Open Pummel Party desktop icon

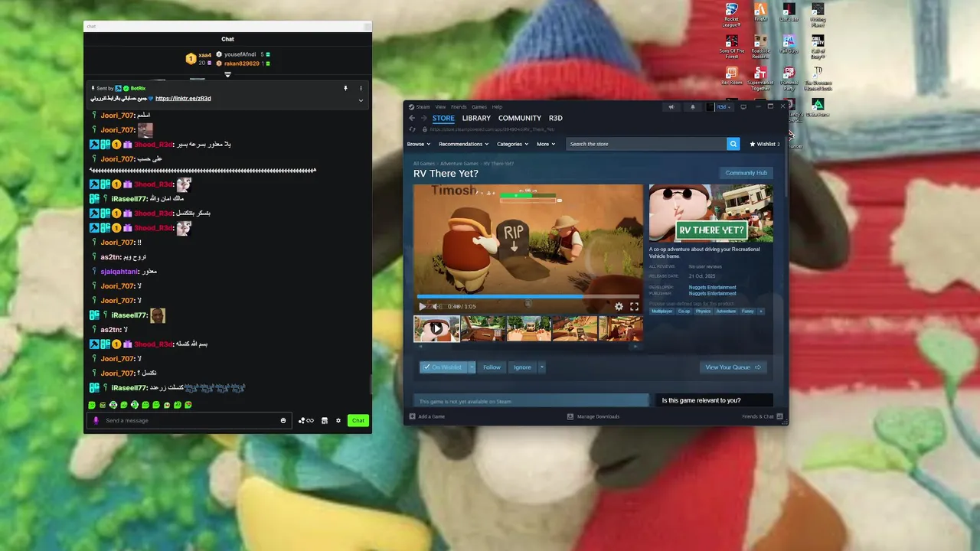tap(789, 78)
